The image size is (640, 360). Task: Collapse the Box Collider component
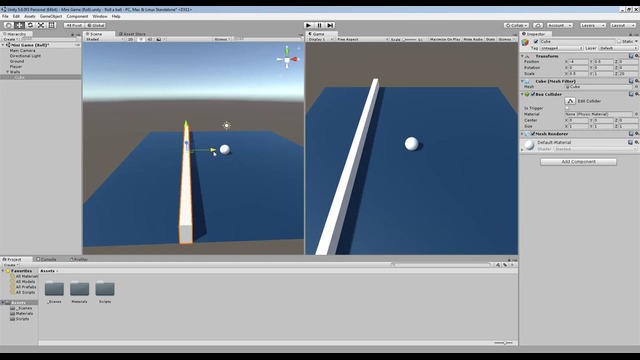(522, 94)
